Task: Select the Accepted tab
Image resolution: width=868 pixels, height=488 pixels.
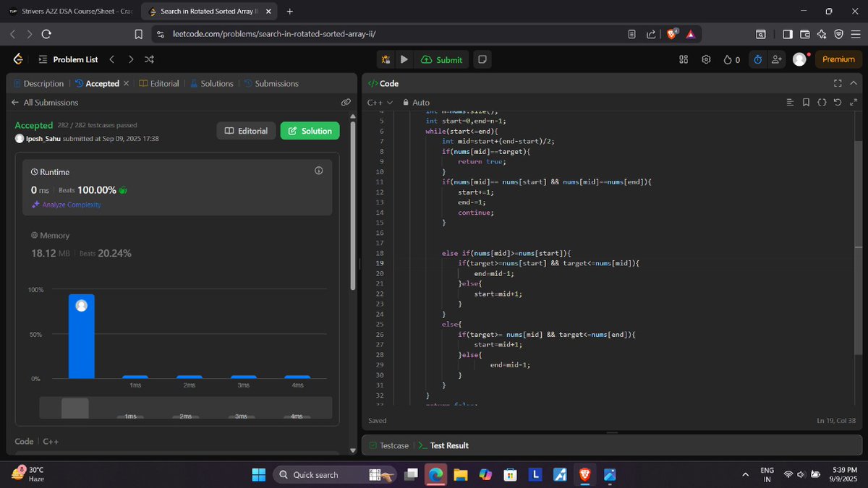Action: 97,84
